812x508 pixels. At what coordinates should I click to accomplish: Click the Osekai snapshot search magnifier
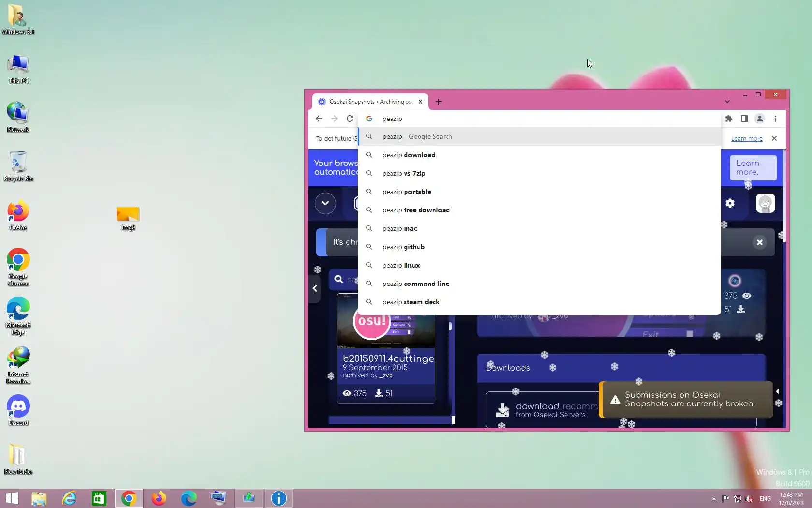pyautogui.click(x=339, y=280)
